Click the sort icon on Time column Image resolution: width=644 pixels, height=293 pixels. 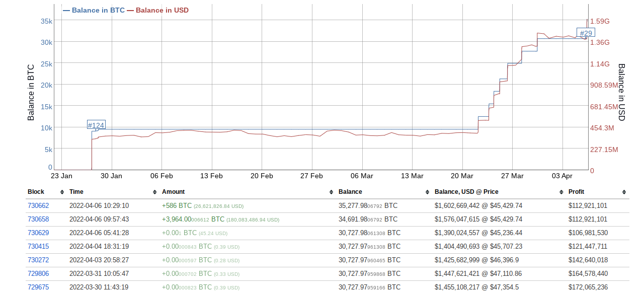155,192
